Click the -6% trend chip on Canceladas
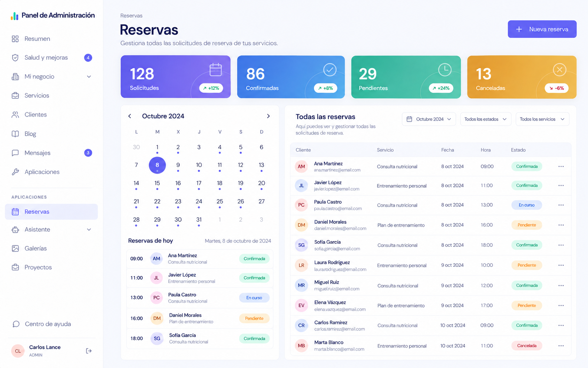588x368 pixels. (x=556, y=88)
